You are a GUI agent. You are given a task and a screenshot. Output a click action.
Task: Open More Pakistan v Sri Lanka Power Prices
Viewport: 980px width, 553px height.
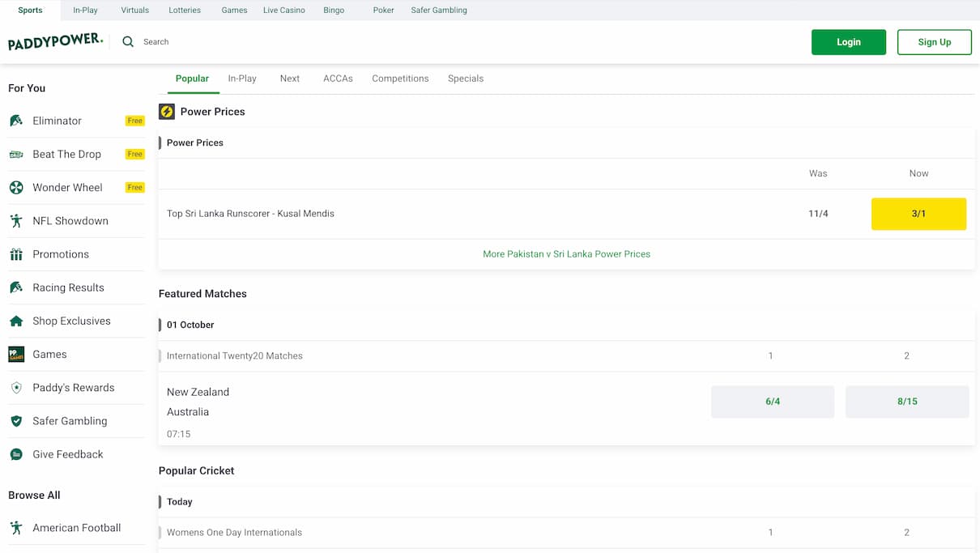tap(566, 254)
